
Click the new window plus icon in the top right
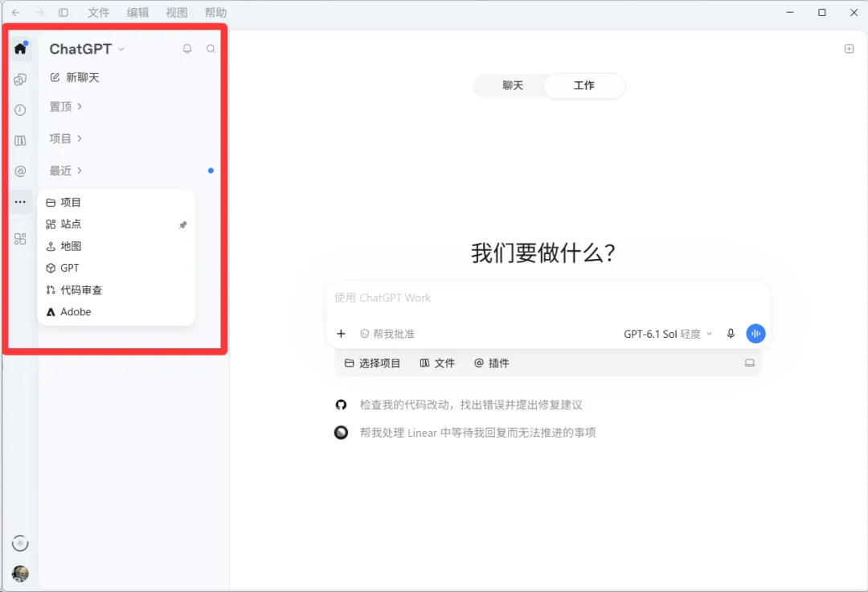click(x=850, y=49)
